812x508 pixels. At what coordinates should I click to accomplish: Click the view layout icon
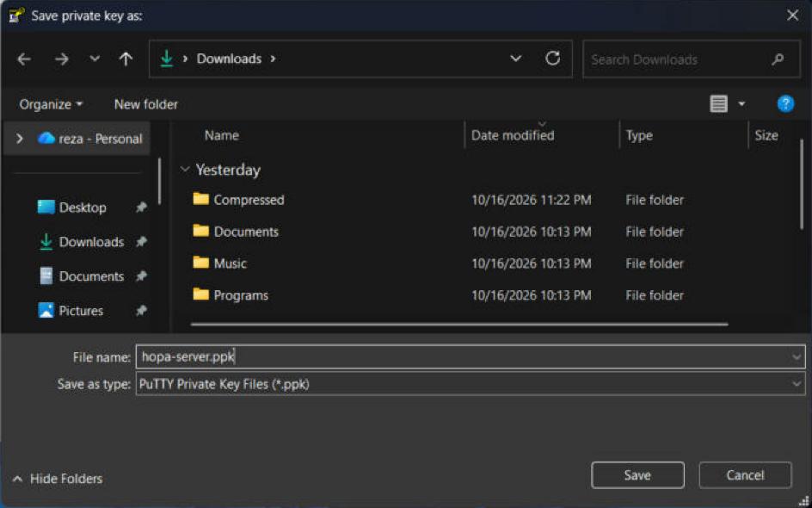tap(718, 104)
